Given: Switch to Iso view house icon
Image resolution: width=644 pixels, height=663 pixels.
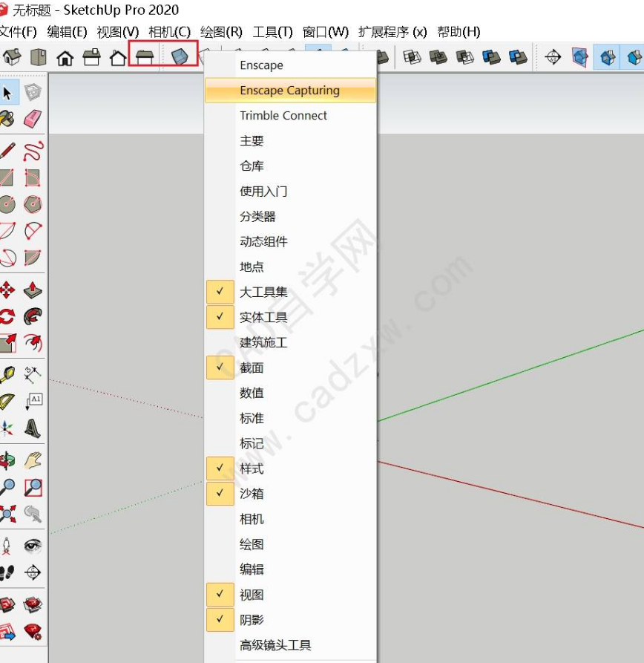Looking at the screenshot, I should tap(12, 57).
